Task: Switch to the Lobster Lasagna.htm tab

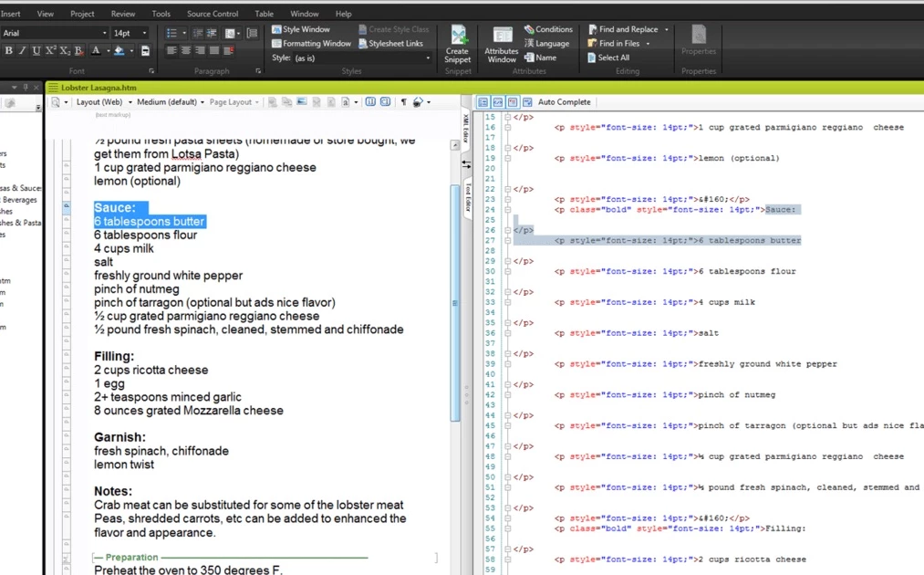Action: tap(99, 87)
